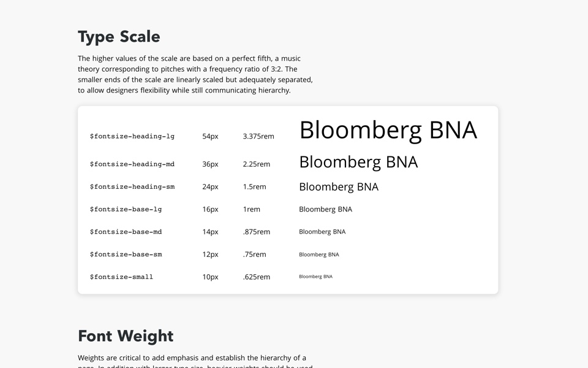Image resolution: width=588 pixels, height=368 pixels.
Task: Select the 3.375rem value
Action: click(x=258, y=136)
